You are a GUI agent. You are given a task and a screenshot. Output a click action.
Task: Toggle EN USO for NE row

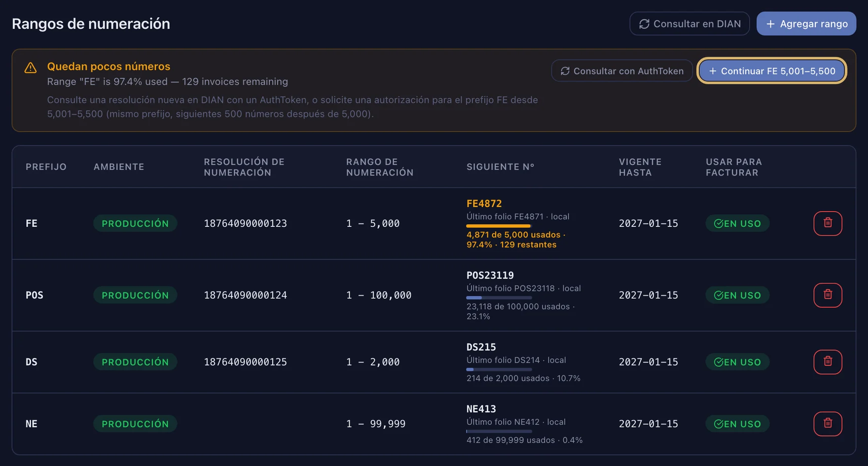click(x=737, y=424)
